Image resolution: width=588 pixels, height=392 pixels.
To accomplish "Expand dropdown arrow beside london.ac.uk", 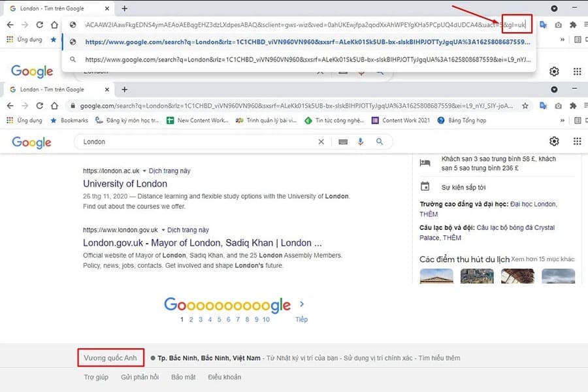I will (x=144, y=171).
